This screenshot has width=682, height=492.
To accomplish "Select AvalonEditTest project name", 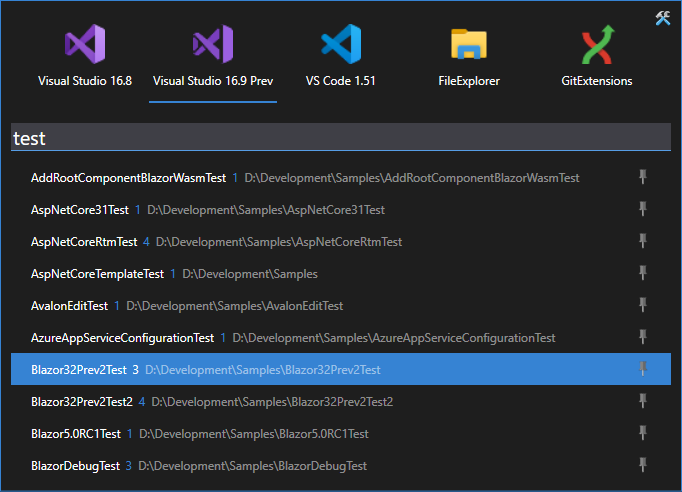I will pos(69,306).
